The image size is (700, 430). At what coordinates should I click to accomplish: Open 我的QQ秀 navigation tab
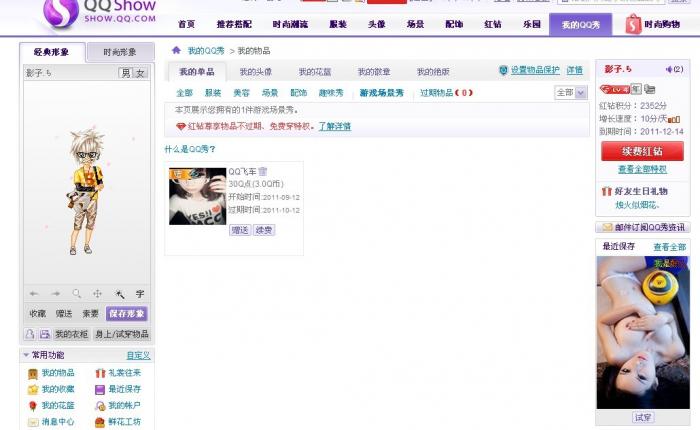(x=580, y=25)
